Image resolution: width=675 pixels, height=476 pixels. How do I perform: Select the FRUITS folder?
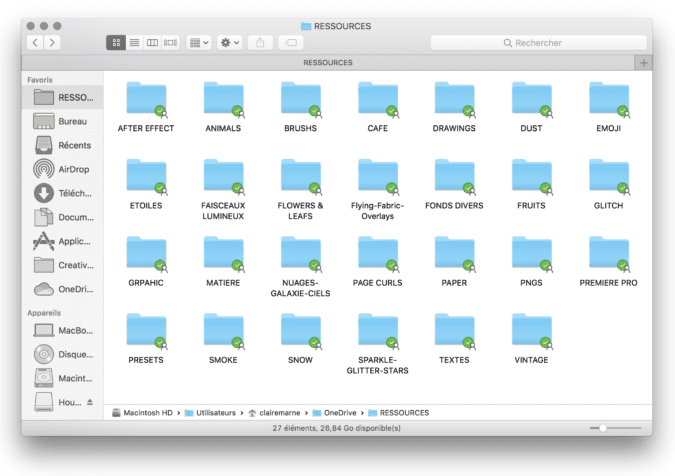(531, 185)
